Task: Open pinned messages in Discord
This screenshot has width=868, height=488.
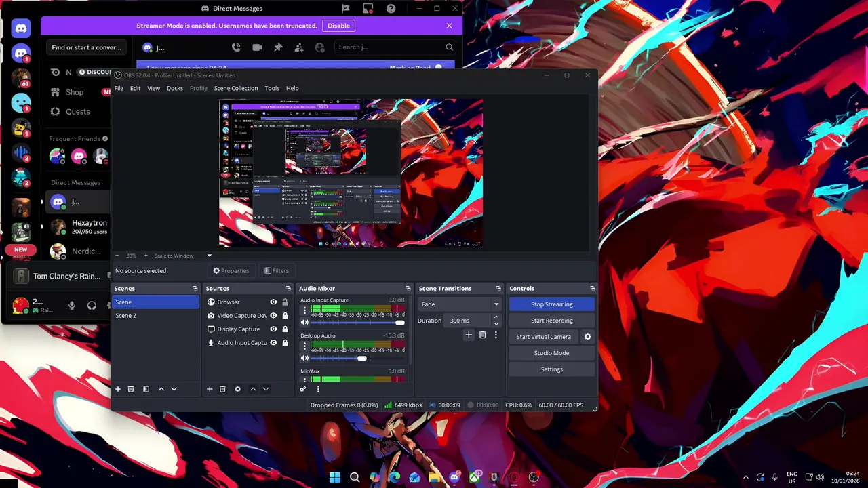Action: pos(278,47)
